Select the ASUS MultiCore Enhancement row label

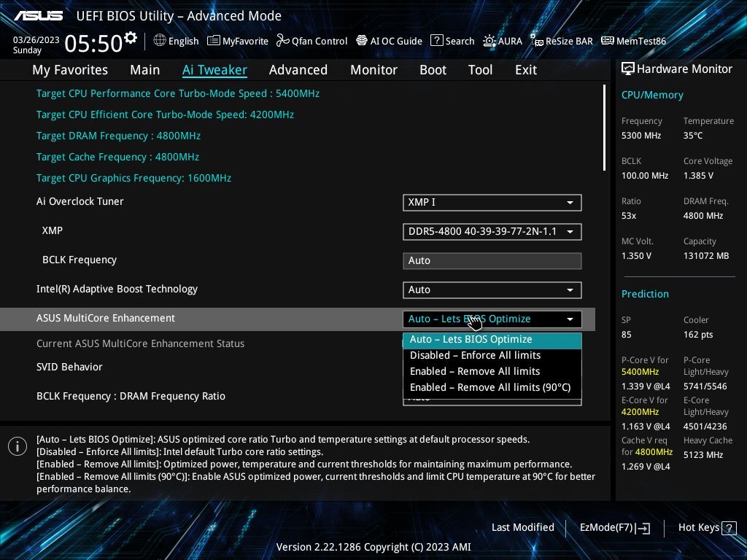(x=106, y=318)
